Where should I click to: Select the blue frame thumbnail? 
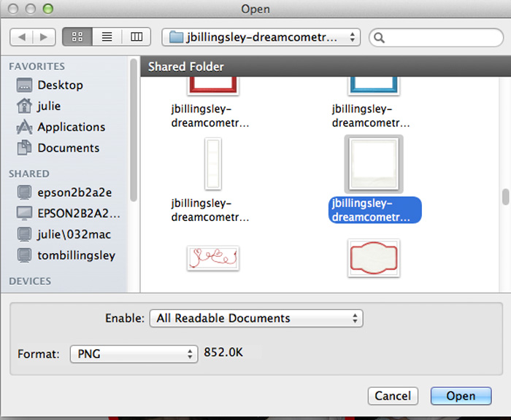[374, 85]
